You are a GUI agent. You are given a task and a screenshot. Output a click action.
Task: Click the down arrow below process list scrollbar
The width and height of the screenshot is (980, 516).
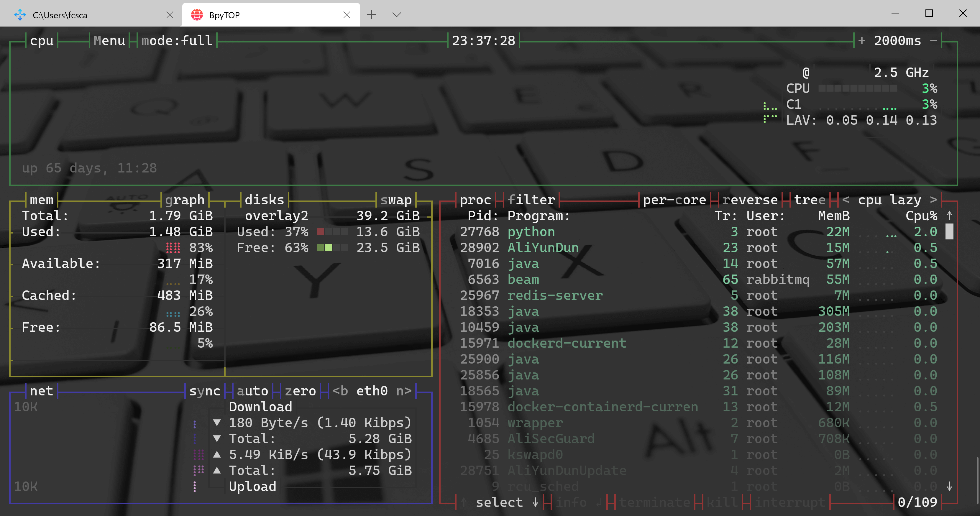(950, 486)
